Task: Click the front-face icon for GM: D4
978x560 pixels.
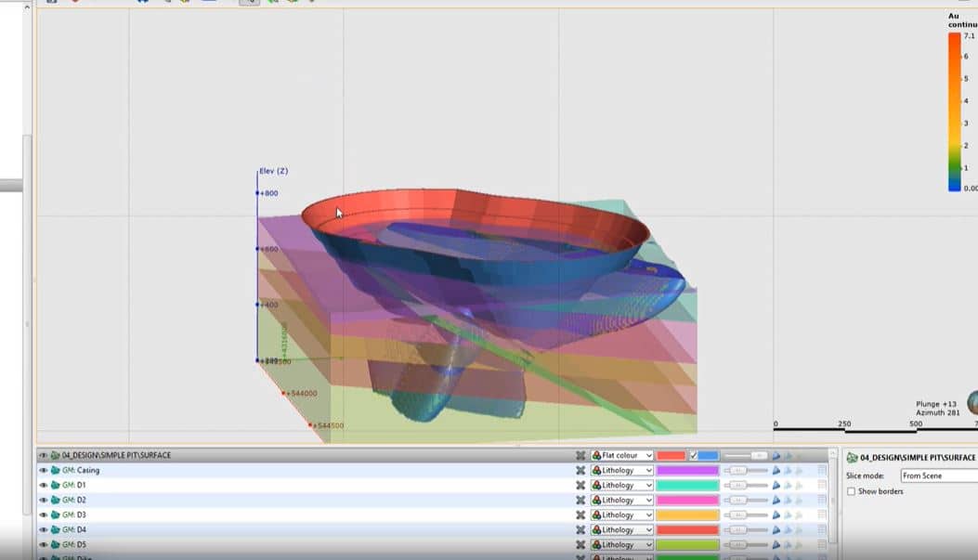Action: [x=776, y=530]
